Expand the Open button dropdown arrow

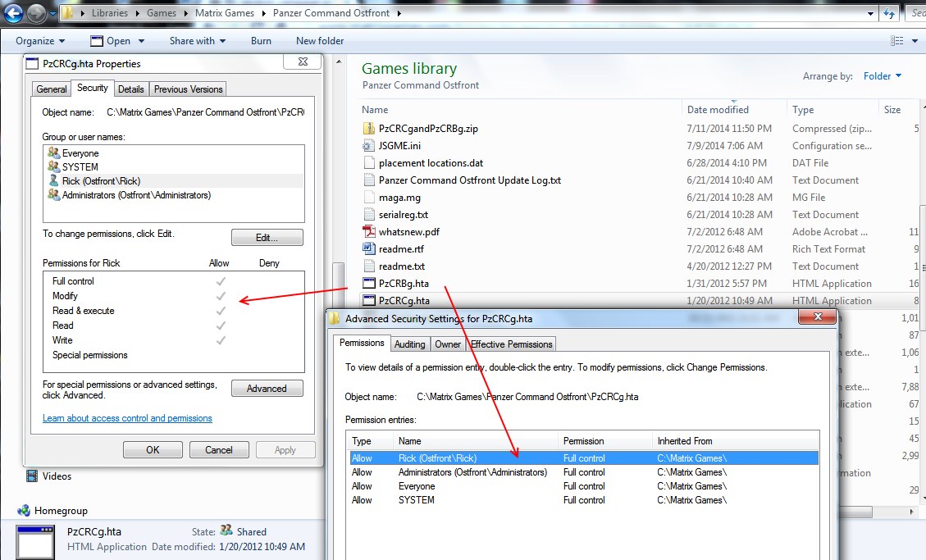[141, 41]
